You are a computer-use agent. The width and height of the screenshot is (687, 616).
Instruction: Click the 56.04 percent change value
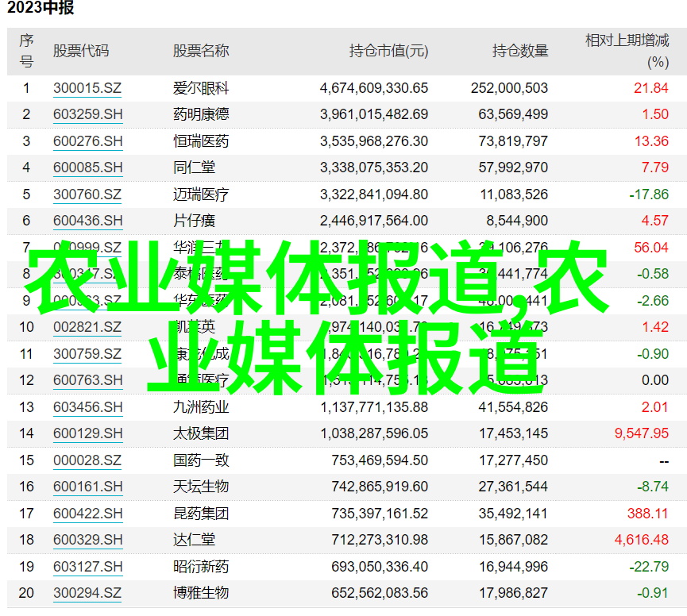(x=651, y=248)
